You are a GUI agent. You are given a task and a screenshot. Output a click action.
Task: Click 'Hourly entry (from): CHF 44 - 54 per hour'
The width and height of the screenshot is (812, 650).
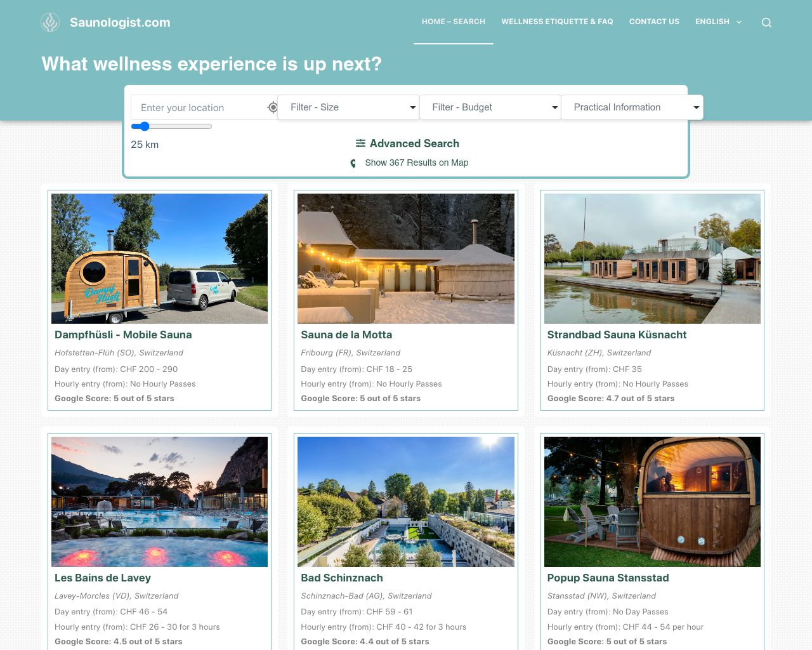click(x=625, y=627)
